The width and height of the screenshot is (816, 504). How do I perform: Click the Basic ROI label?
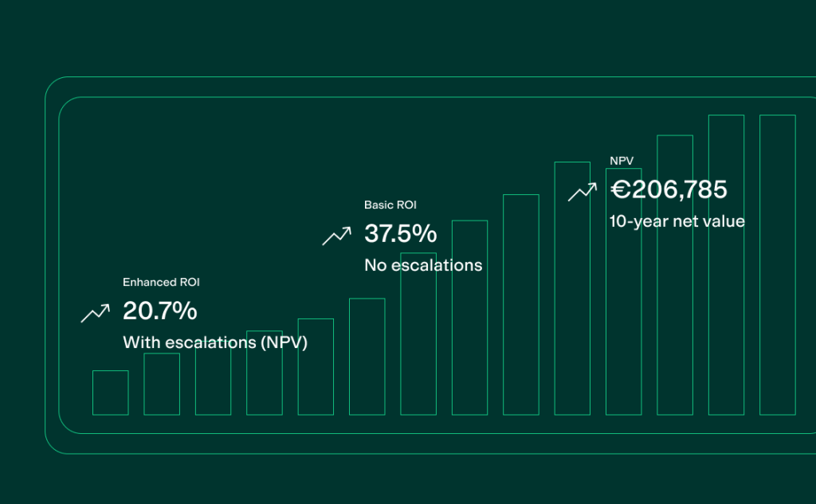(x=390, y=205)
